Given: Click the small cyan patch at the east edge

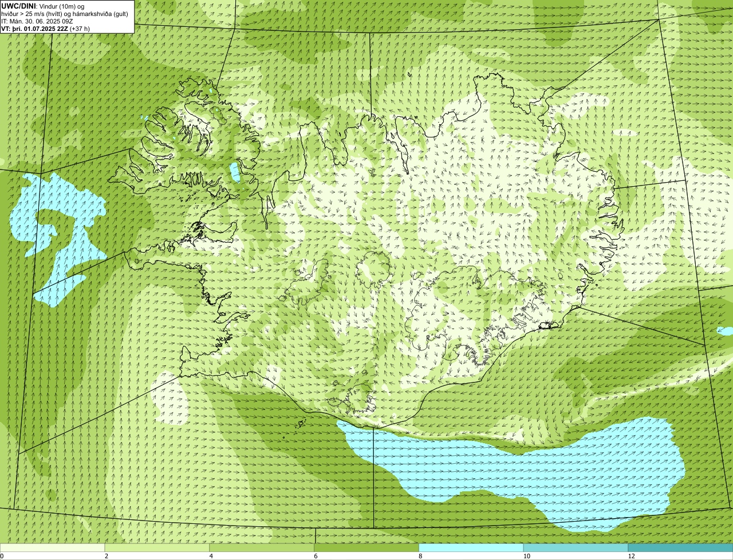Looking at the screenshot, I should (x=725, y=331).
